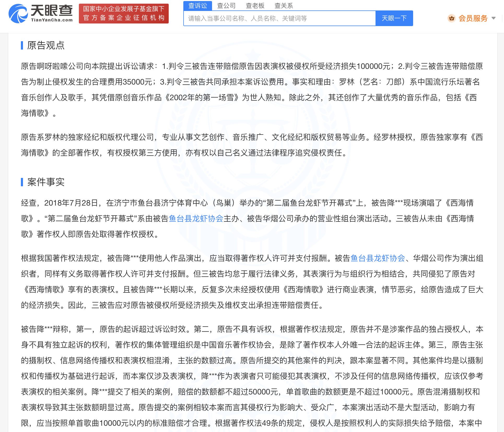Click the TianYanCha logo icon
504x432 pixels.
pos(18,14)
